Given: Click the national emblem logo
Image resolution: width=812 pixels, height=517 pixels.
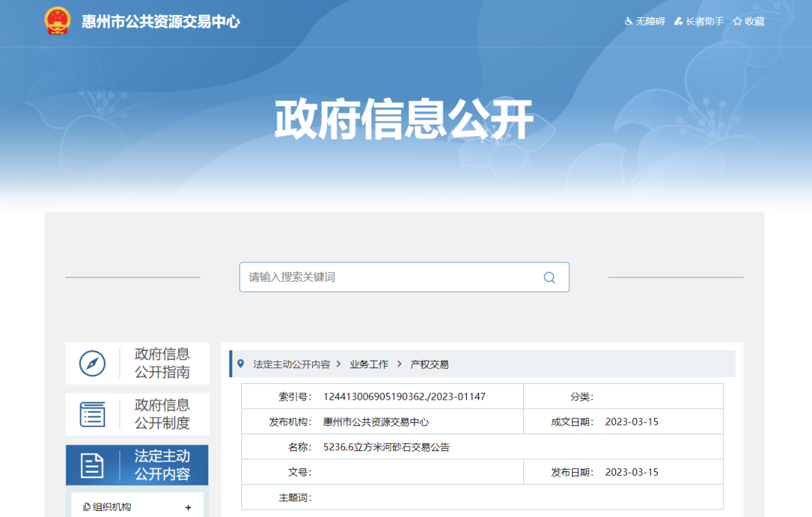Looking at the screenshot, I should [57, 21].
